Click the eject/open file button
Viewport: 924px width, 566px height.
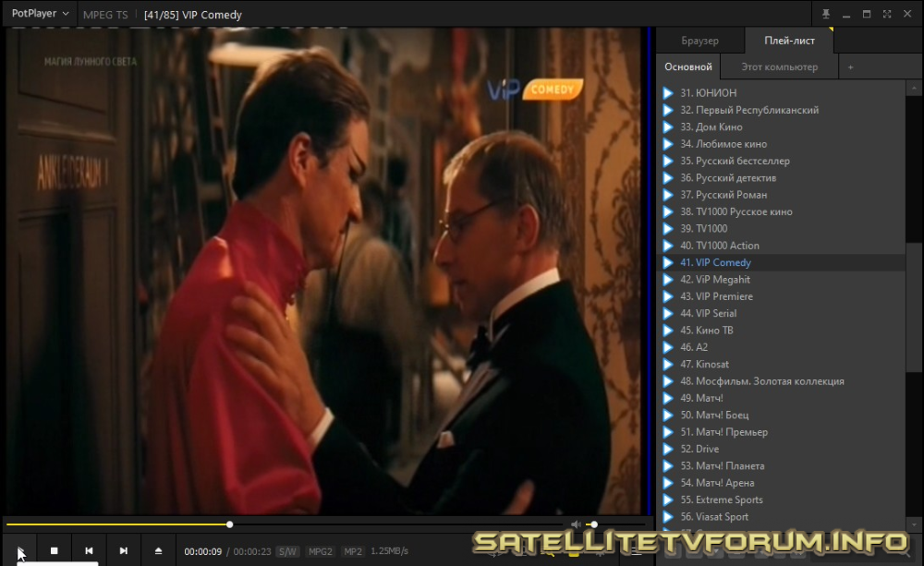pos(158,550)
